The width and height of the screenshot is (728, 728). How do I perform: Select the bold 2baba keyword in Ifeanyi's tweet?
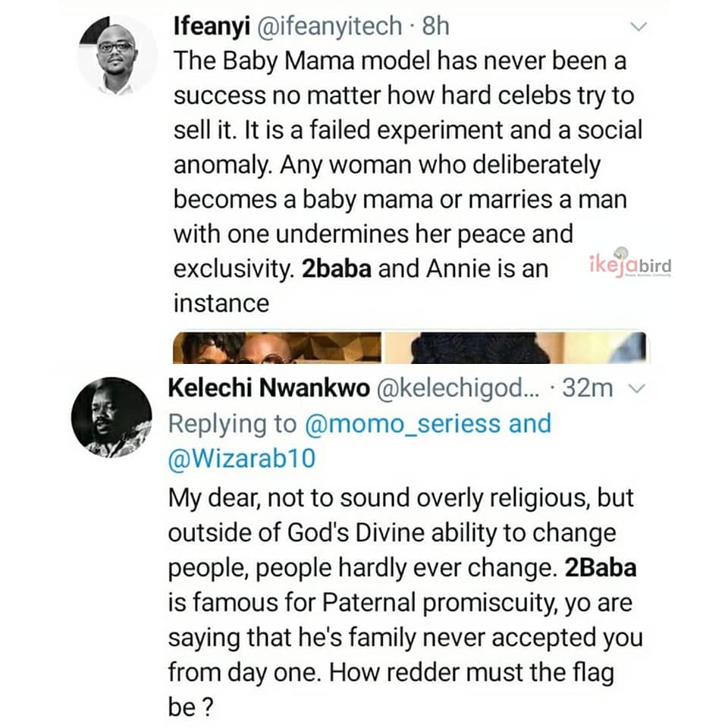pos(336,270)
